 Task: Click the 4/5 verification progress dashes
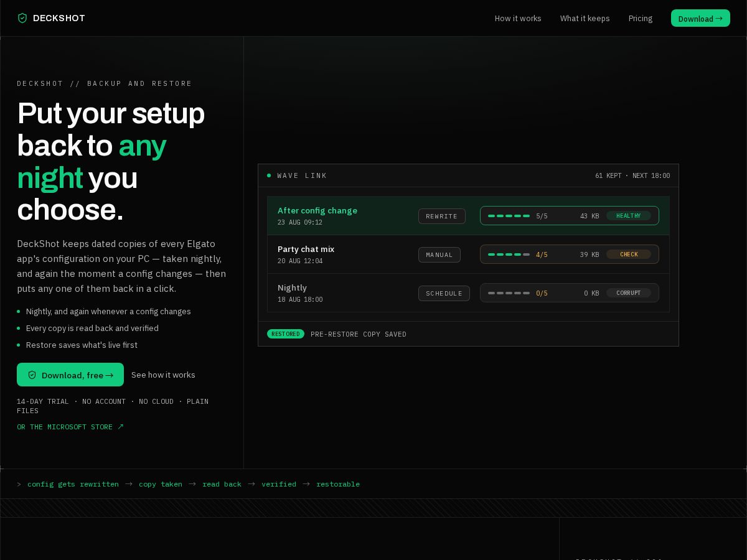click(509, 254)
